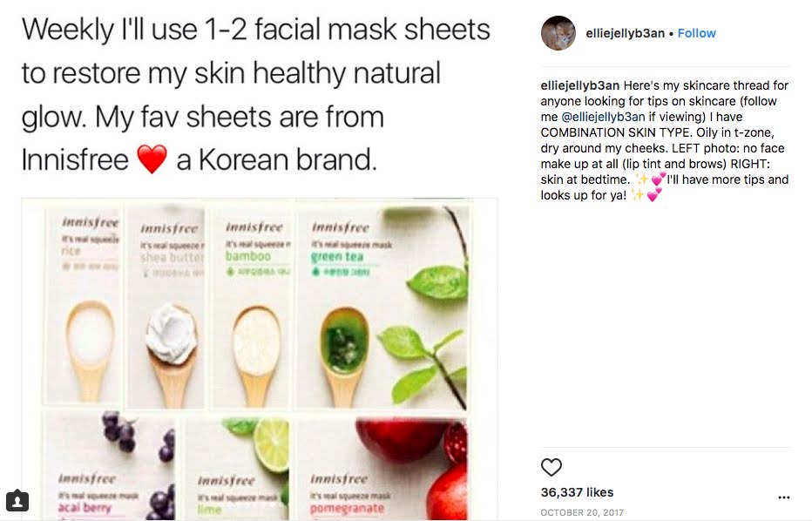
Task: Show tagged people with the person icon
Action: pos(17,501)
